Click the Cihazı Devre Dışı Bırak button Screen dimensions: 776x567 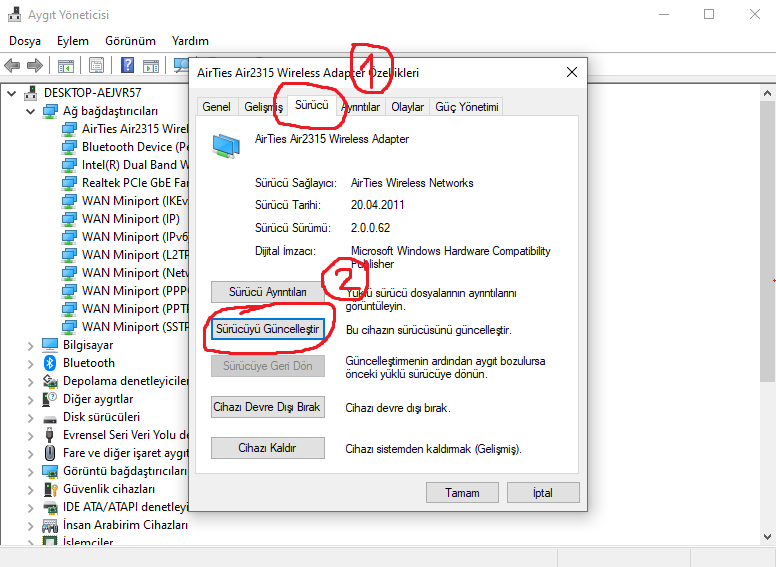[268, 407]
